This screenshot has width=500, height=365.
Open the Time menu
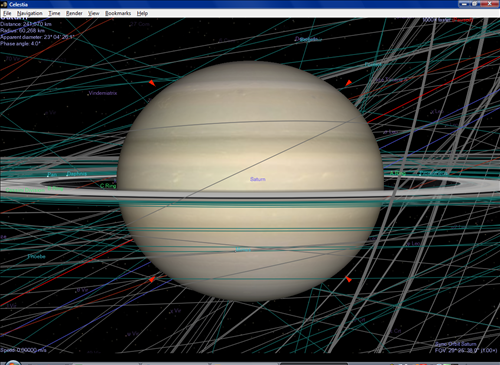pyautogui.click(x=54, y=13)
